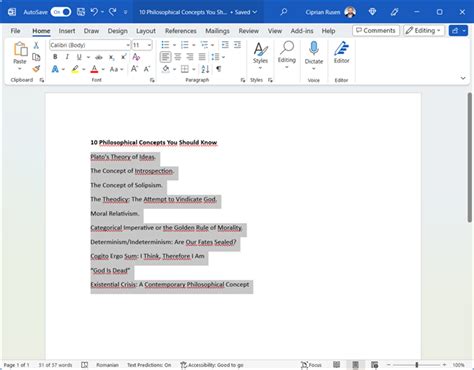Toggle Italic formatting
This screenshot has width=474, height=370.
(67, 57)
